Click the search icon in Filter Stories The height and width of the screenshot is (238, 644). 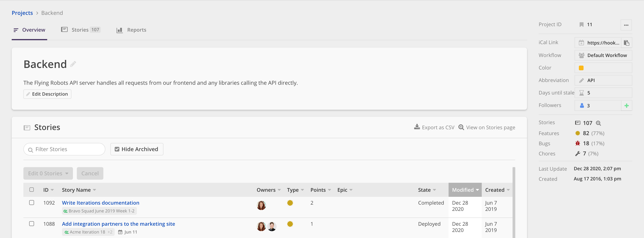[30, 150]
